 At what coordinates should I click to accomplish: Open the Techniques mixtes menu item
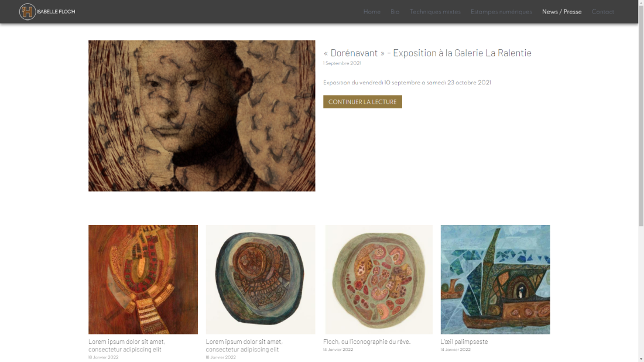point(435,12)
